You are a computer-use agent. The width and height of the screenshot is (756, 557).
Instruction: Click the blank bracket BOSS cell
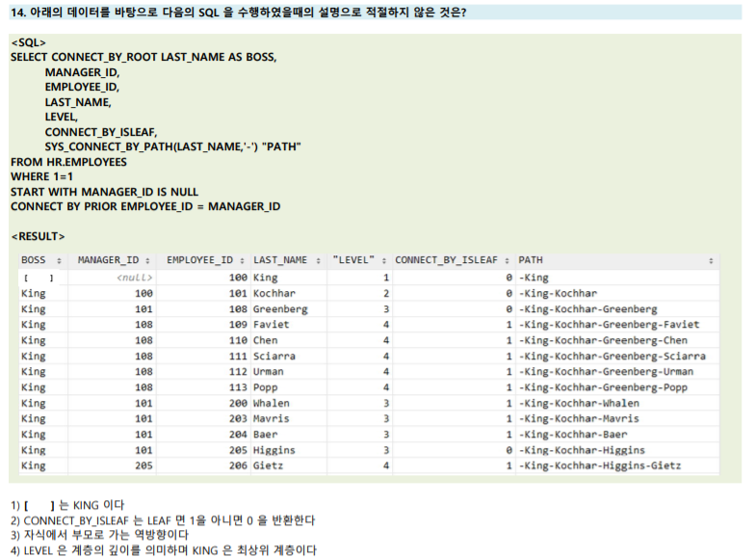point(39,278)
